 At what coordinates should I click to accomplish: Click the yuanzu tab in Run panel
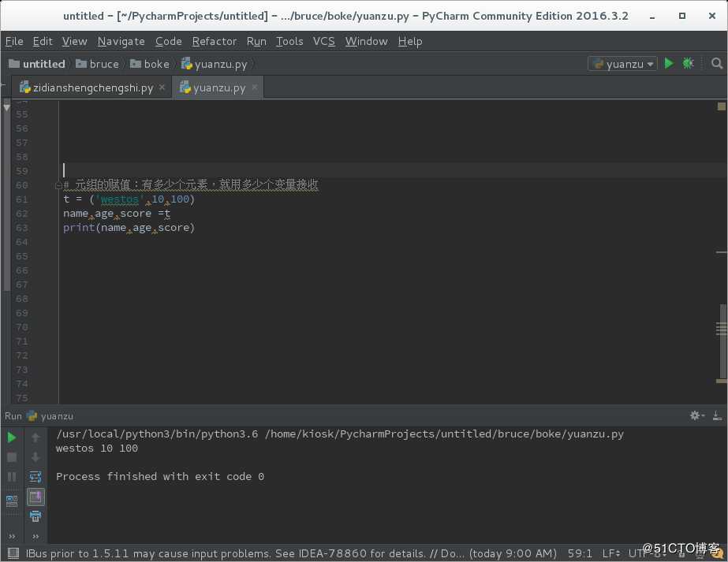pyautogui.click(x=50, y=416)
